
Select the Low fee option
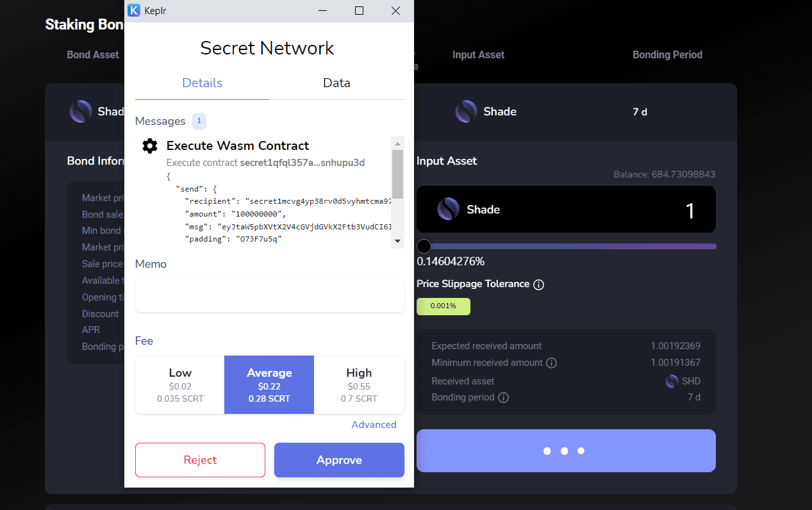tap(180, 385)
